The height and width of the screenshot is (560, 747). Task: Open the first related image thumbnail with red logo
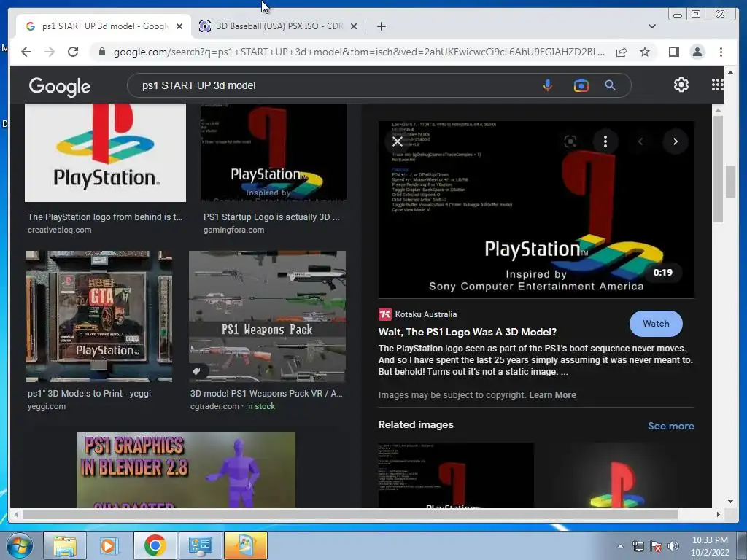456,475
